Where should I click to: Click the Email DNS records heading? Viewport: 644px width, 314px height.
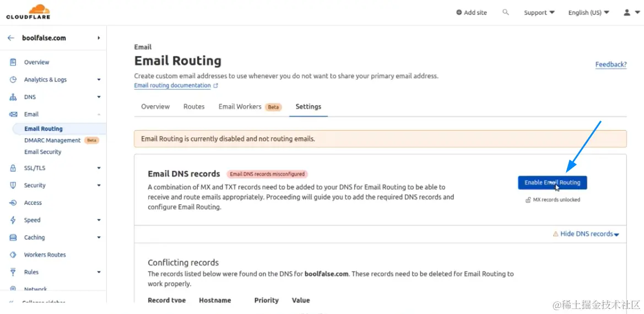[x=184, y=174]
